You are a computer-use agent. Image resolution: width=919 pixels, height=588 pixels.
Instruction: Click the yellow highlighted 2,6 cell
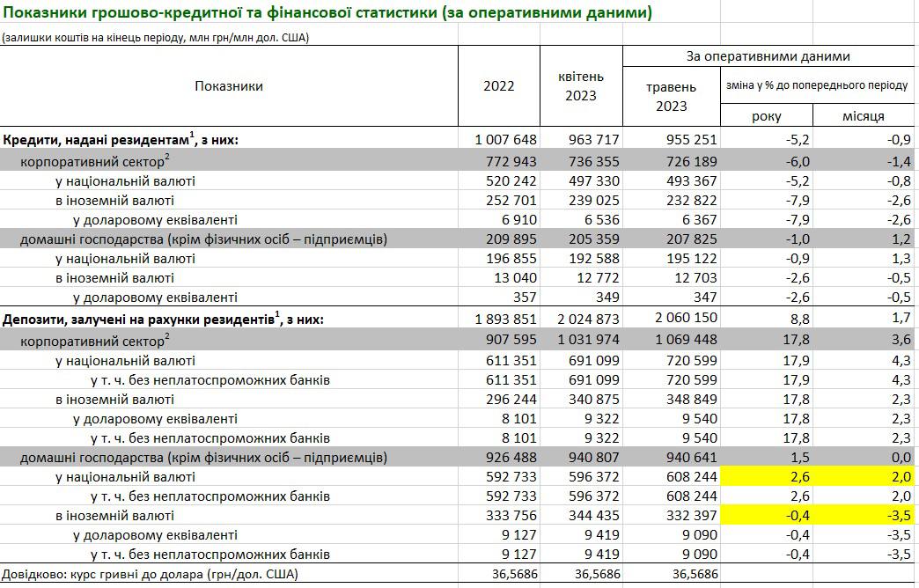click(768, 476)
